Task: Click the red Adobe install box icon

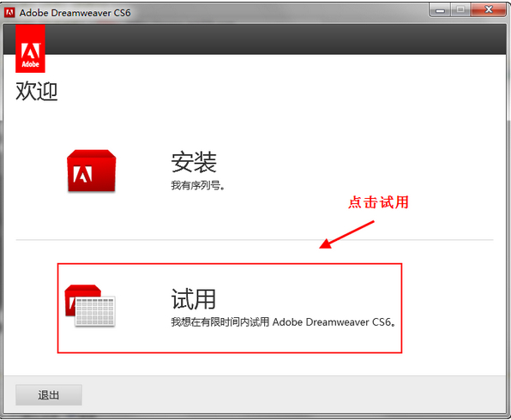Action: pos(91,171)
